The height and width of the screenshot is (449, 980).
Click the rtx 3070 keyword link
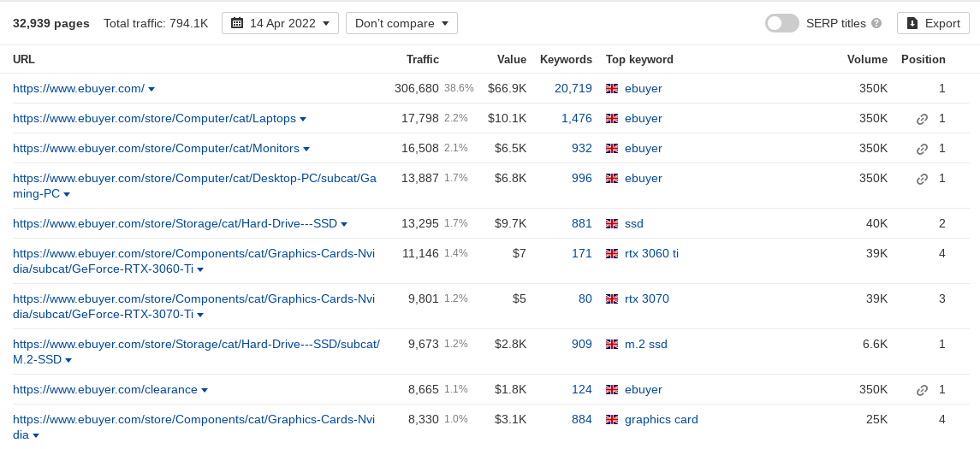(647, 299)
